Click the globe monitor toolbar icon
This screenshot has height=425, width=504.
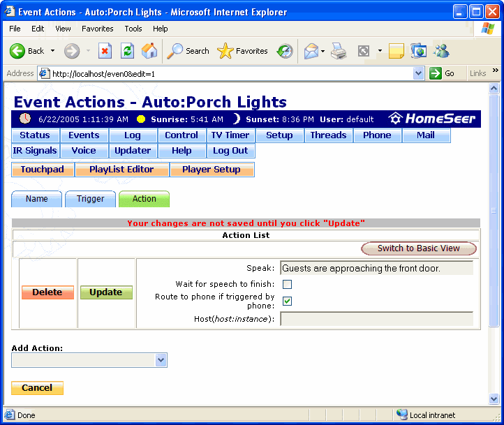(419, 51)
